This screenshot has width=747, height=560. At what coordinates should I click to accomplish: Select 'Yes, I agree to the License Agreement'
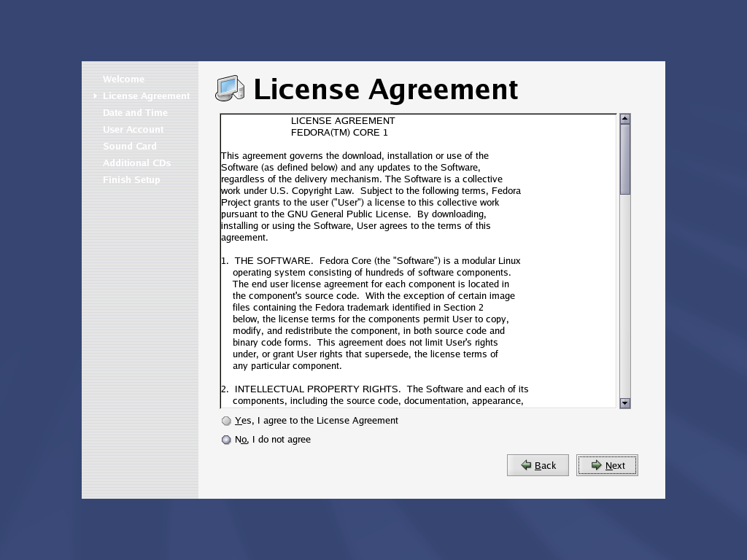(309, 421)
